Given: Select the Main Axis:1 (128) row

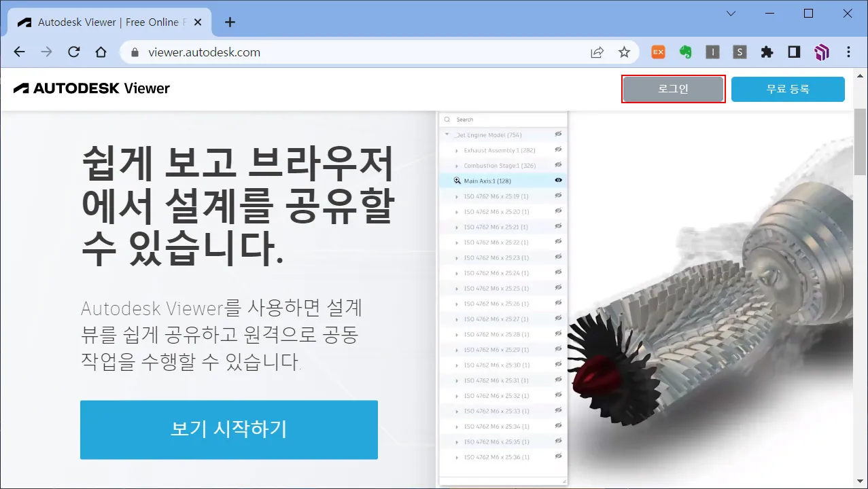Looking at the screenshot, I should pyautogui.click(x=503, y=181).
